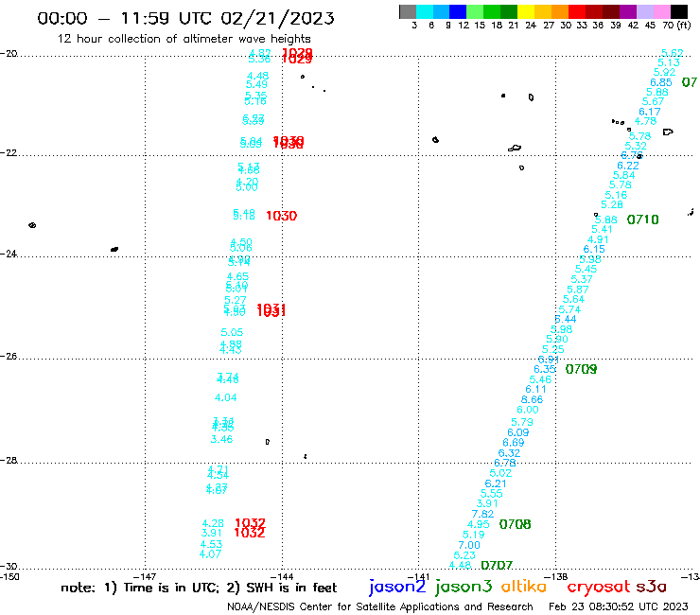Click the wave height value '4.28'

(213, 523)
